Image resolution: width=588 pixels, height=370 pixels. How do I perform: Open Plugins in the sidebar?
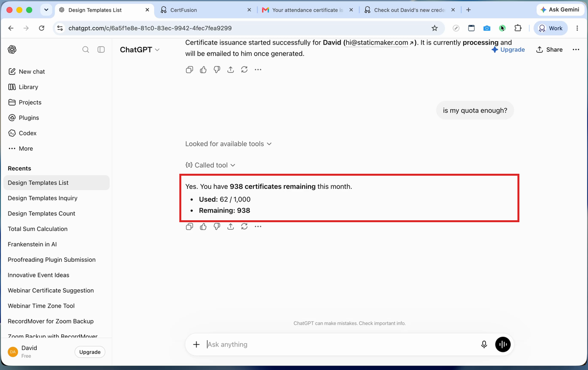[x=56, y=117]
